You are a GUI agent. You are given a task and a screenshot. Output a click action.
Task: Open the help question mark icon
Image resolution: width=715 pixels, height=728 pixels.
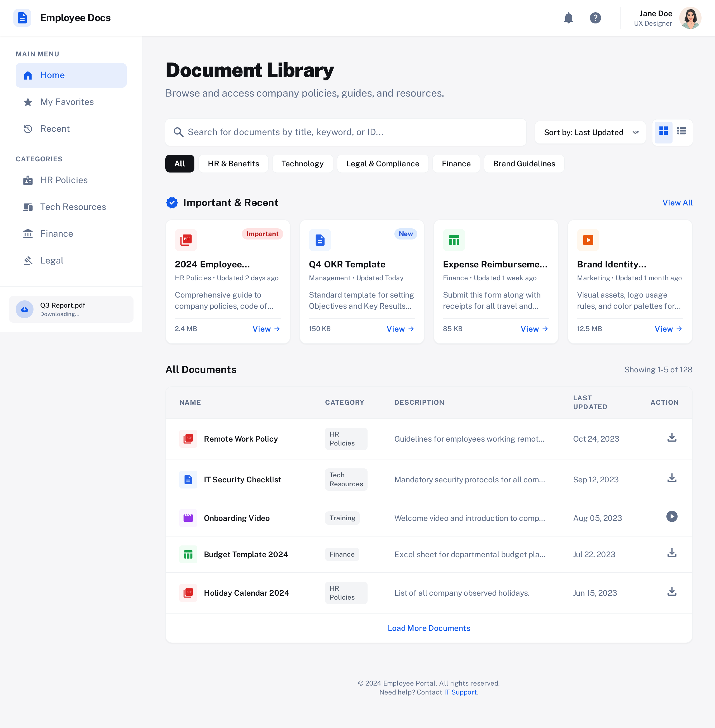pos(595,18)
